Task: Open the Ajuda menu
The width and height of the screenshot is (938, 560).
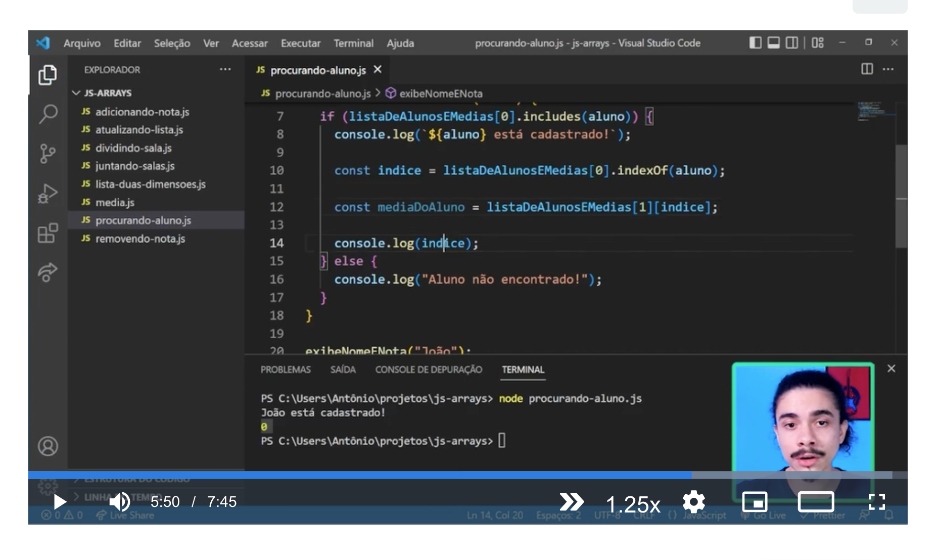Action: pos(400,43)
